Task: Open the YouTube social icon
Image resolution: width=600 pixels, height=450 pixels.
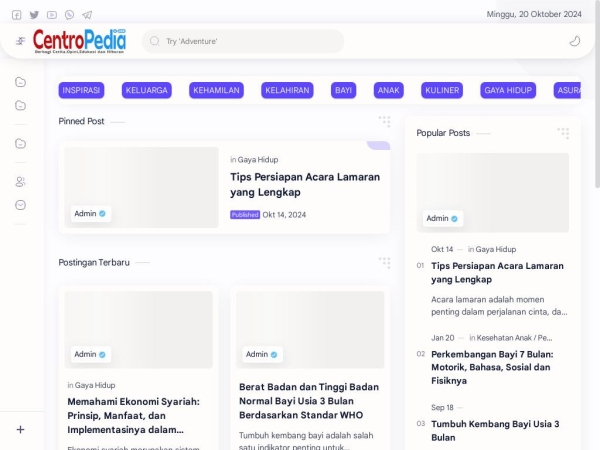Action: 52,15
